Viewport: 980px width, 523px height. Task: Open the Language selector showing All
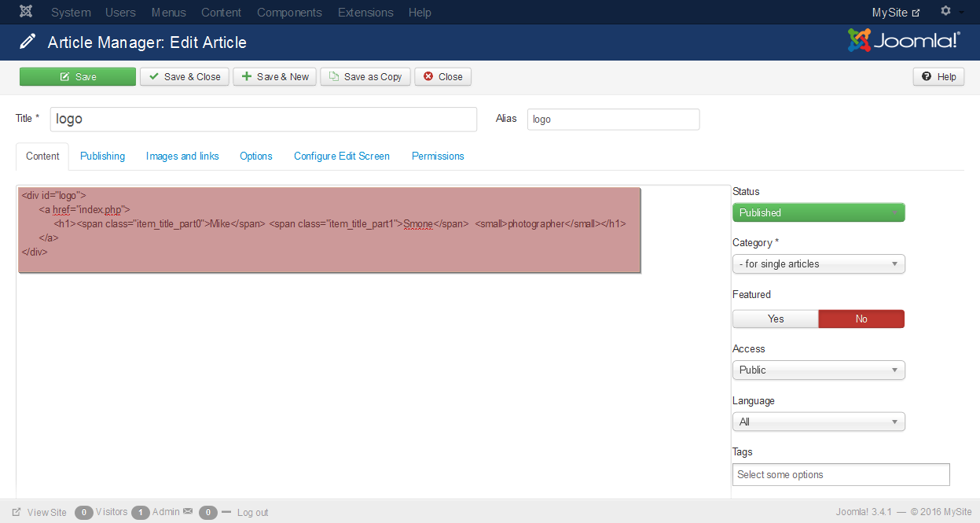click(x=818, y=422)
